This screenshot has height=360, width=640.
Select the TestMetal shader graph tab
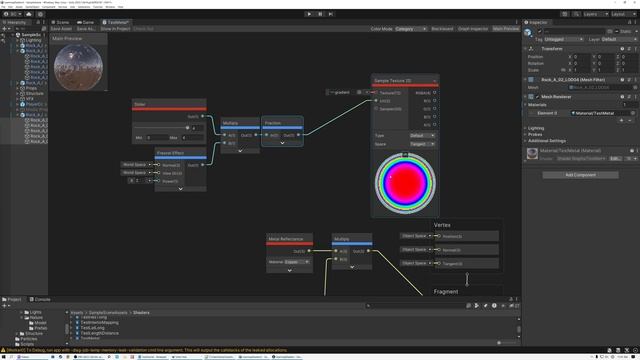pos(116,22)
